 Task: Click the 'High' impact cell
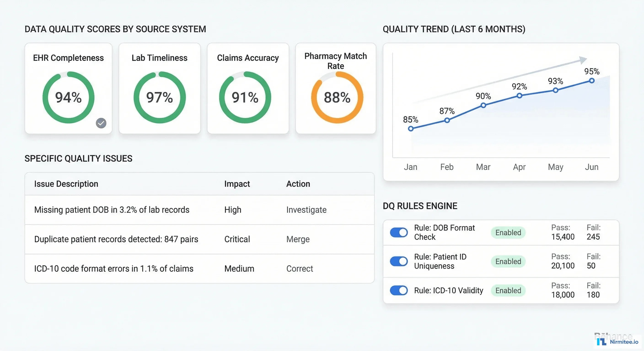(x=233, y=210)
